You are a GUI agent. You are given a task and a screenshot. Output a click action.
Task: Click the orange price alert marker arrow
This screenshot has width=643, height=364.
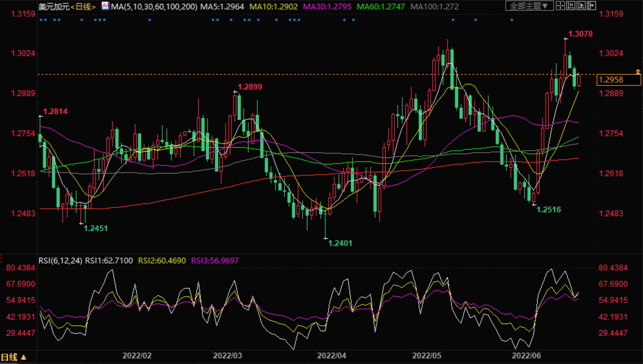(x=638, y=72)
